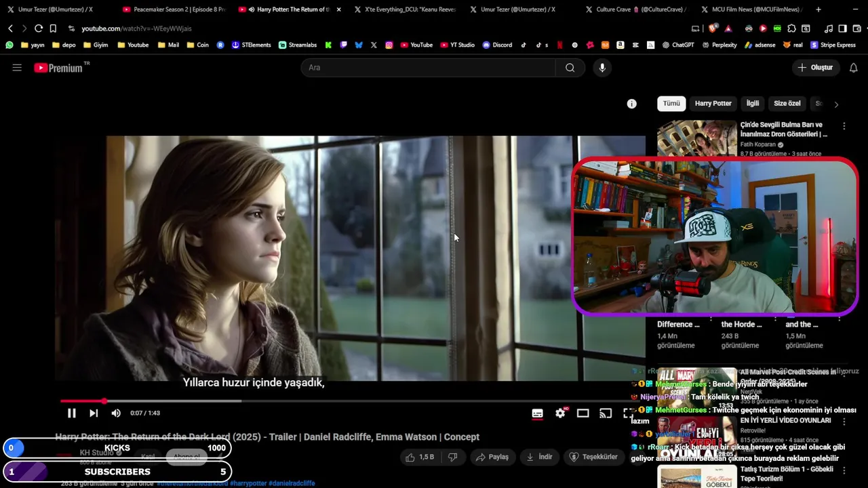Switch to Peacemaker Season 2 tab
The width and height of the screenshot is (868, 488).
174,9
